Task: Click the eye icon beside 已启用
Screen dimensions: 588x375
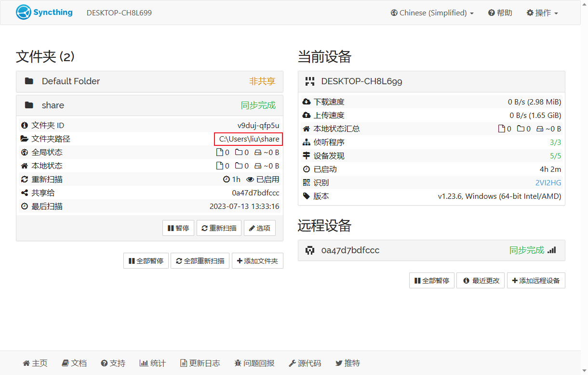Action: pyautogui.click(x=250, y=180)
